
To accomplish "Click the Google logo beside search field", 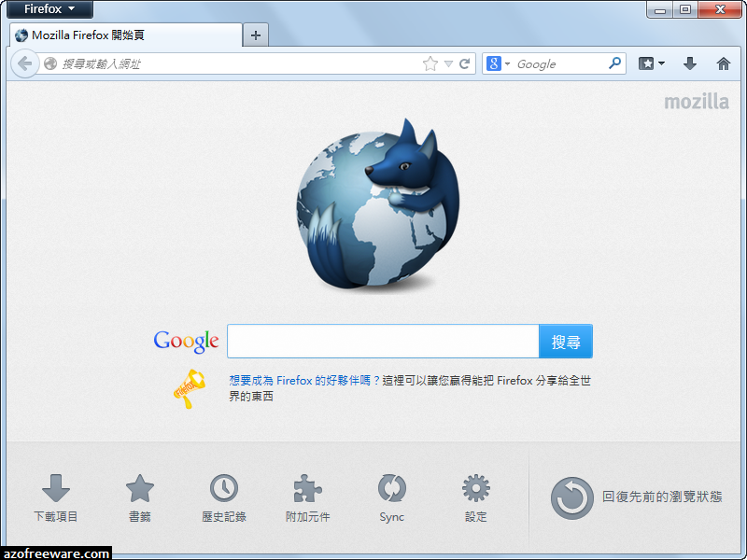I will click(x=186, y=342).
